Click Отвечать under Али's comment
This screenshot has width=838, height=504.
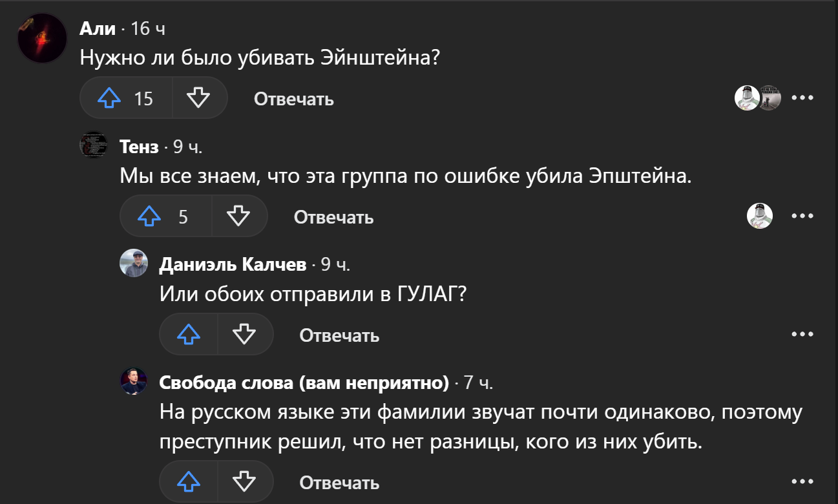coord(293,99)
